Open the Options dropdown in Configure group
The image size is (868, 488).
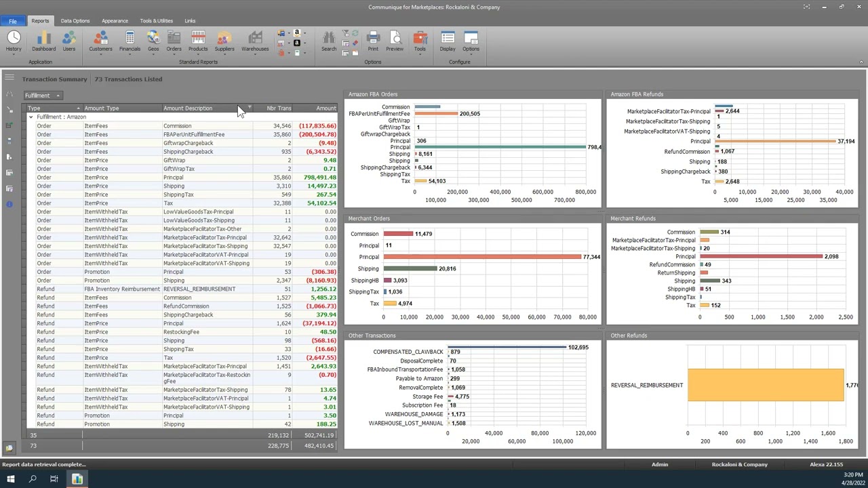pos(471,41)
